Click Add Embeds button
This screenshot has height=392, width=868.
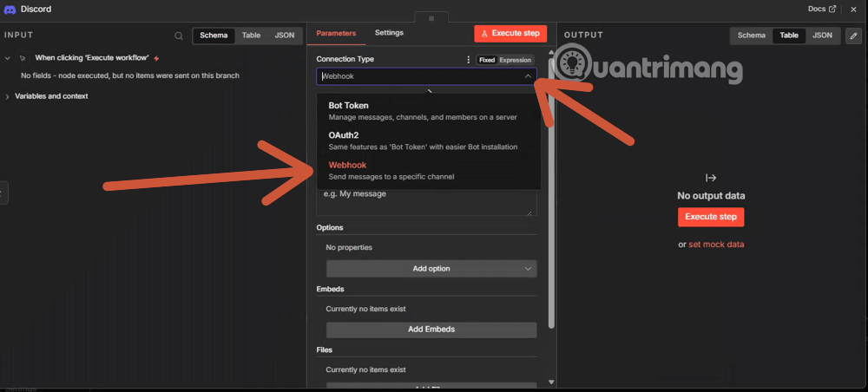pos(431,330)
